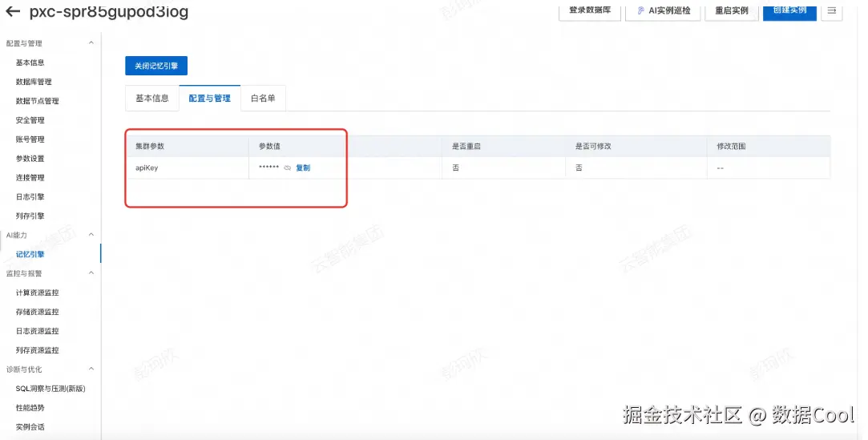Click the 重启实例 button

(x=731, y=10)
